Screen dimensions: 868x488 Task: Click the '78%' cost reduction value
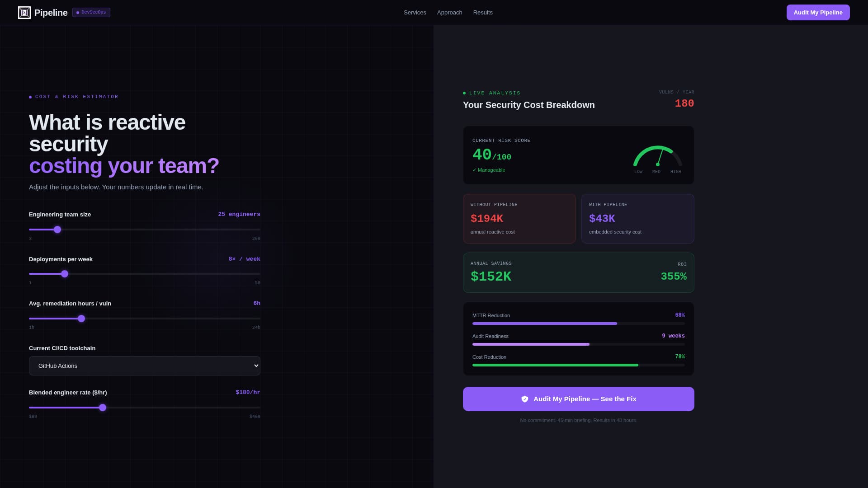(680, 357)
